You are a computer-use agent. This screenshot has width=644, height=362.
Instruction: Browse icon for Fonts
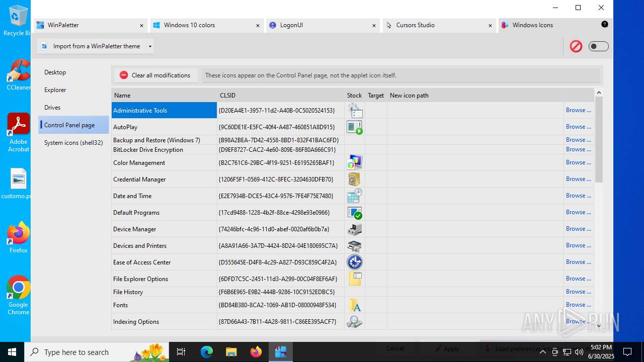tap(578, 305)
